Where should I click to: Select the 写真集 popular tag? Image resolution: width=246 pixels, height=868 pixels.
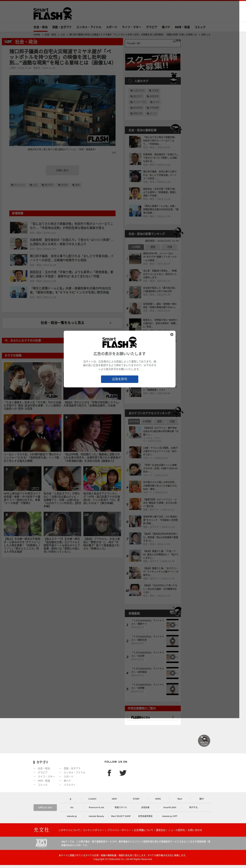[154, 90]
